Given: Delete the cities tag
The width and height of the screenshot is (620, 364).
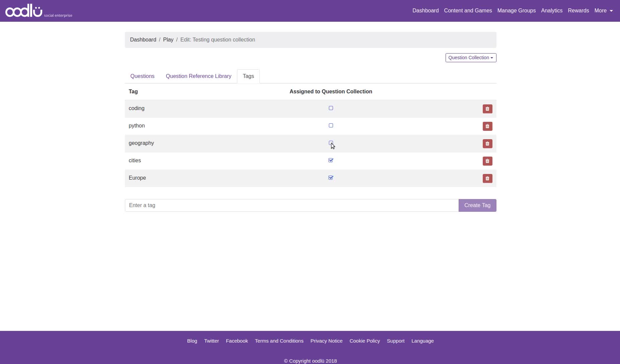Looking at the screenshot, I should 487,161.
